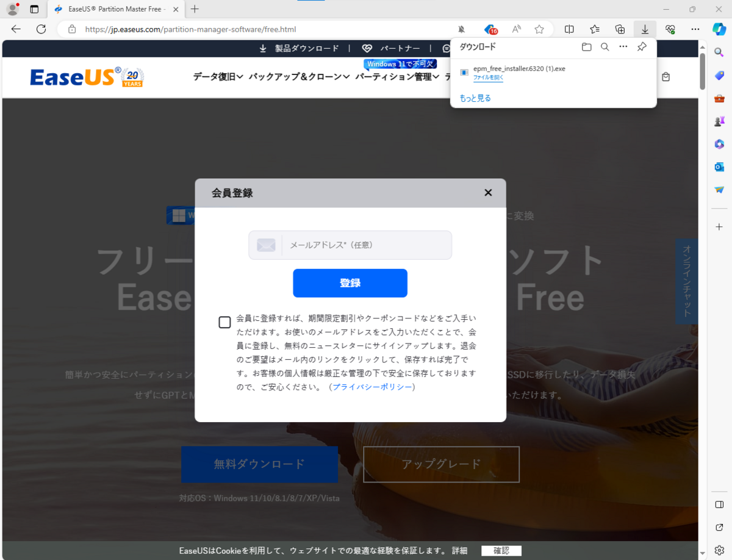732x560 pixels.
Task: Add this page to favorites star
Action: 539,29
